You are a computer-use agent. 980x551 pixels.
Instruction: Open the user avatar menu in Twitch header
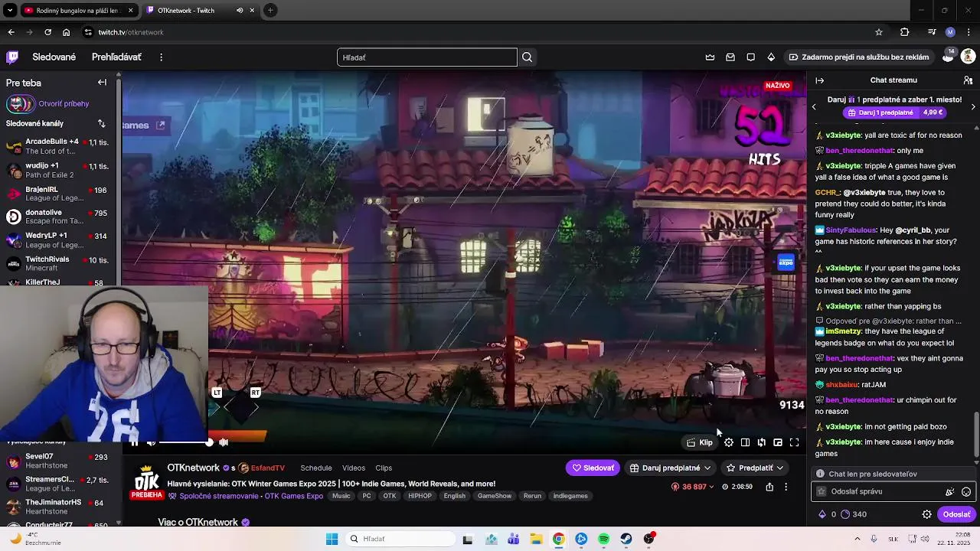tap(968, 57)
